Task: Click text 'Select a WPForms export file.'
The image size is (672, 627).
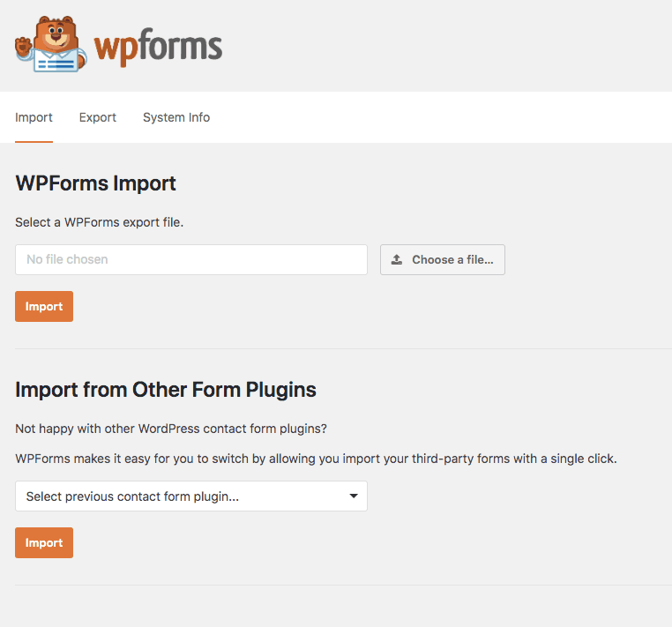Action: click(x=100, y=222)
